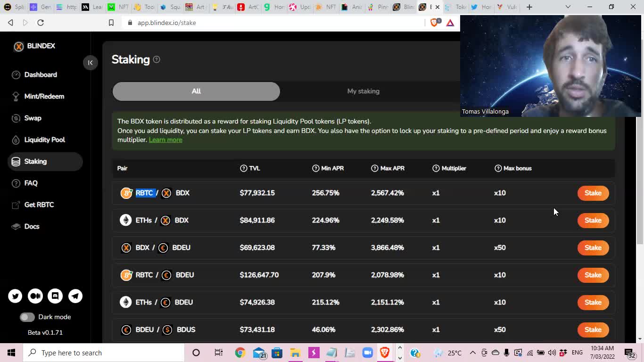Stake in the BDEU / BDUS pool
644x362 pixels.
[593, 329]
